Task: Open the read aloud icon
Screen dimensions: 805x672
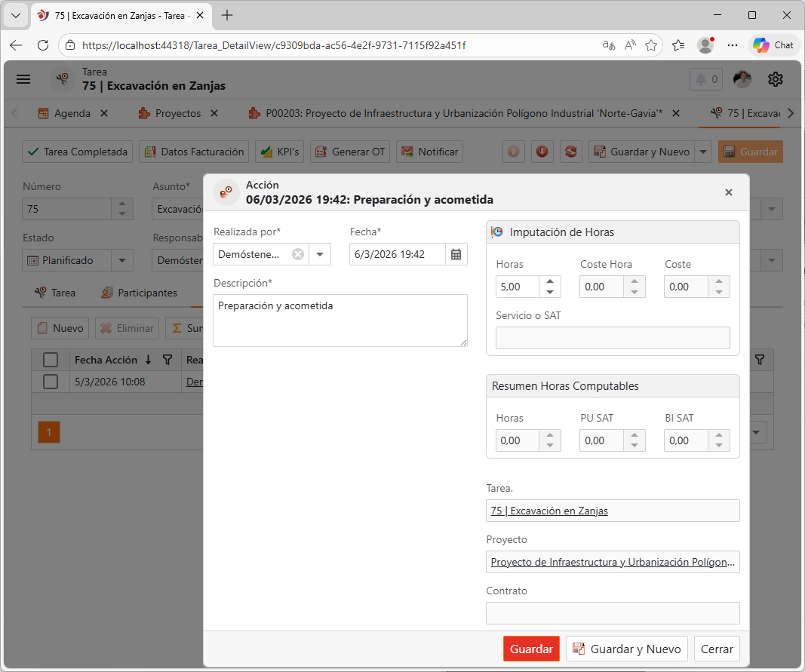Action: [630, 45]
